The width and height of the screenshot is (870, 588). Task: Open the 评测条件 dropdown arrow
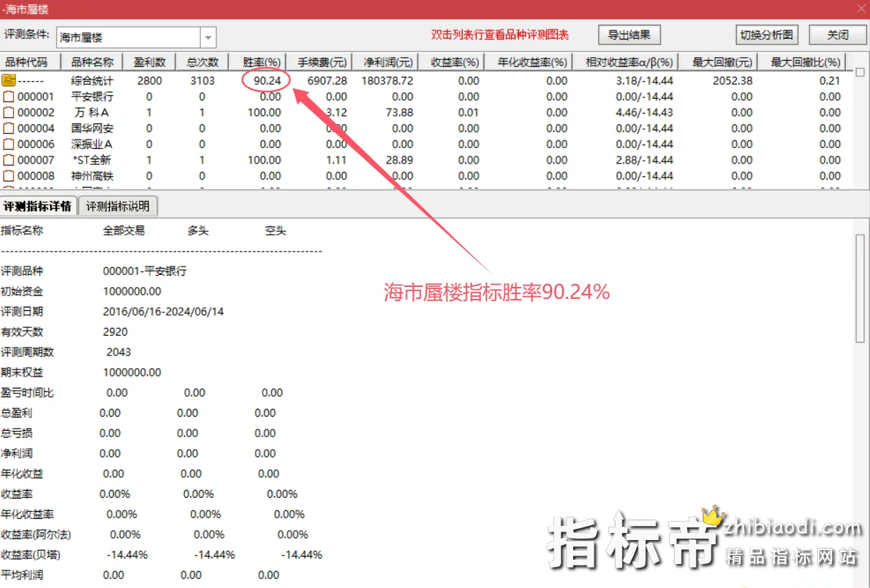click(208, 37)
